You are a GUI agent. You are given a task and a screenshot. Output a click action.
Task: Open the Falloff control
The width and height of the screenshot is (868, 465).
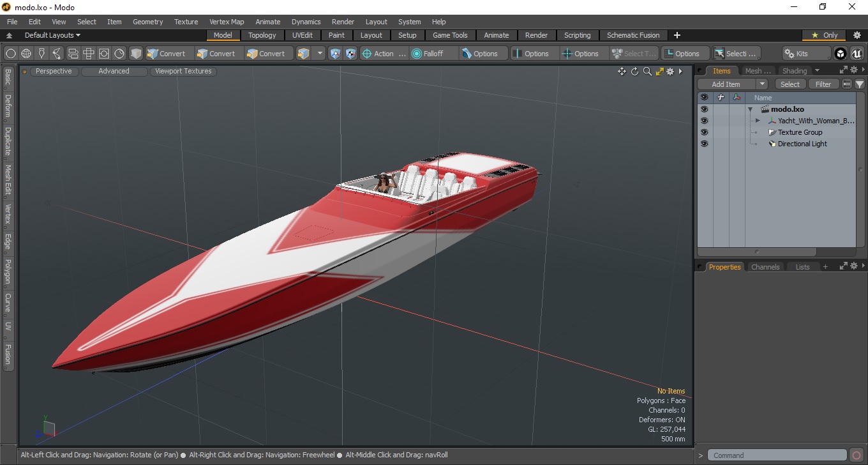[434, 54]
